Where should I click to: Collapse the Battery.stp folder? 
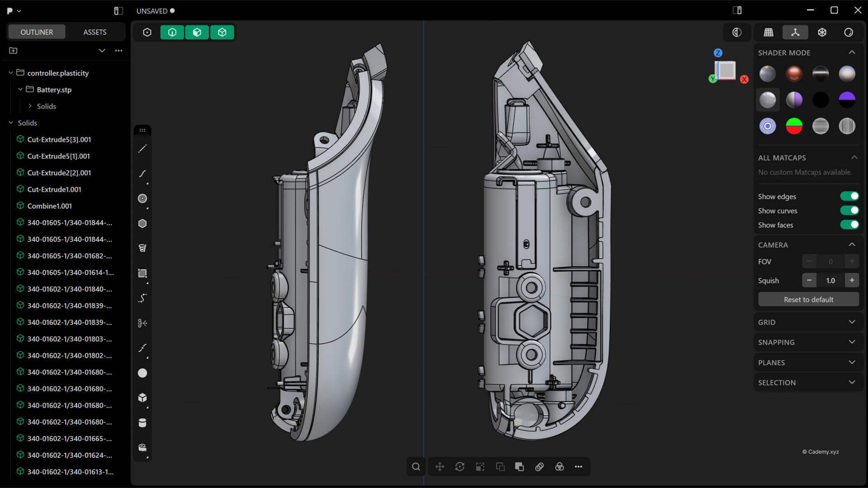pos(20,89)
